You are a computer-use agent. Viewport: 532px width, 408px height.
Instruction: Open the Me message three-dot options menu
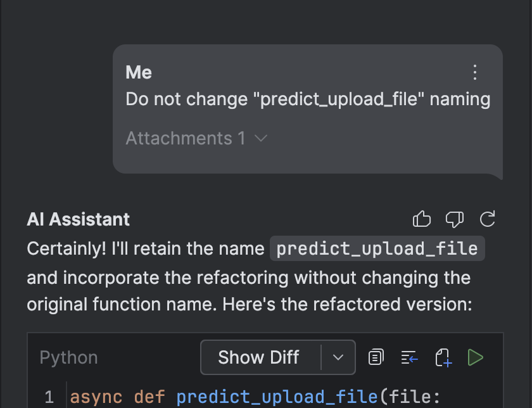pos(475,72)
